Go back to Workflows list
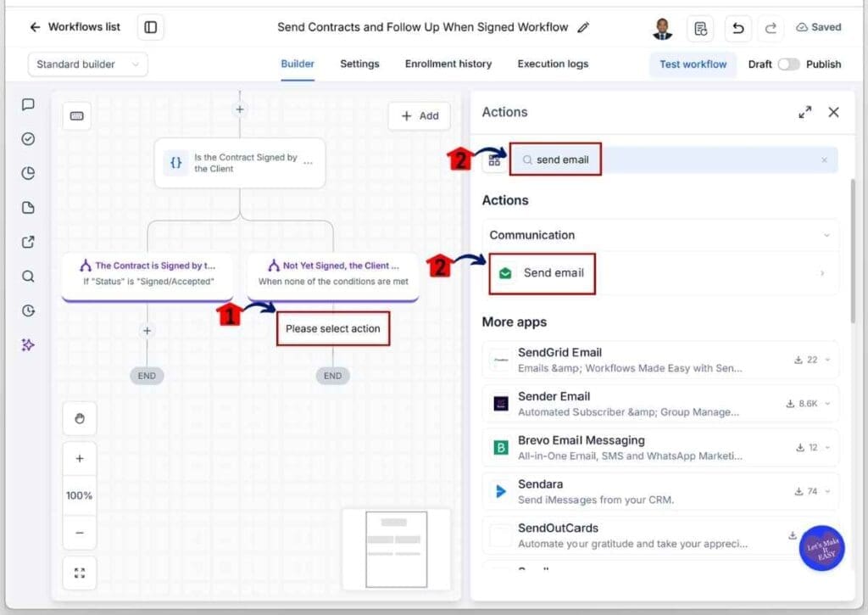 point(75,26)
